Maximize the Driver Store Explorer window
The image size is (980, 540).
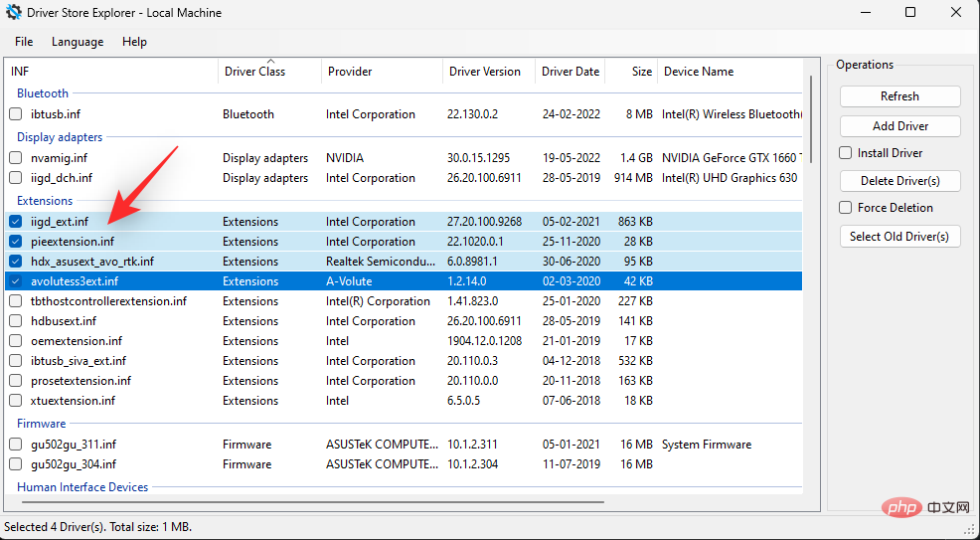(x=910, y=13)
